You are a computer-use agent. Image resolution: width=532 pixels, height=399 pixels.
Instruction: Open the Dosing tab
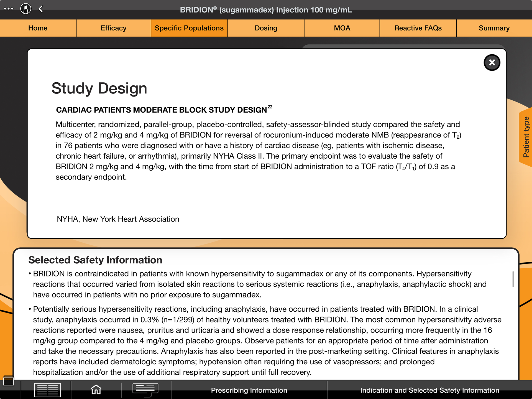266,28
